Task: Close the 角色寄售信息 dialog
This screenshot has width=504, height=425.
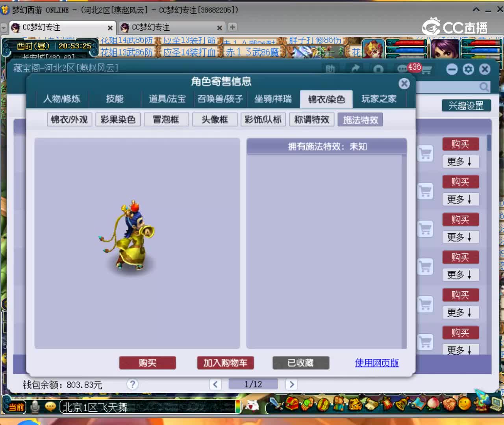Action: tap(404, 83)
